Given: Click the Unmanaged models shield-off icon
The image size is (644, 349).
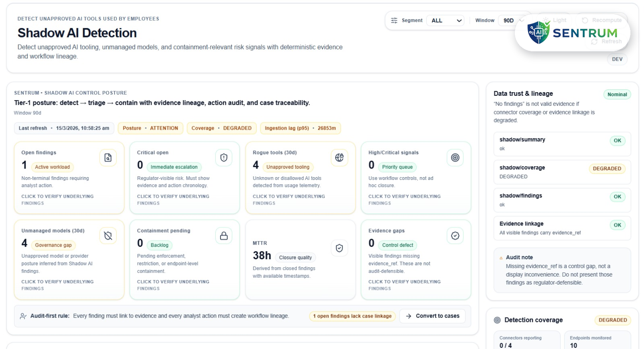Looking at the screenshot, I should (x=108, y=236).
